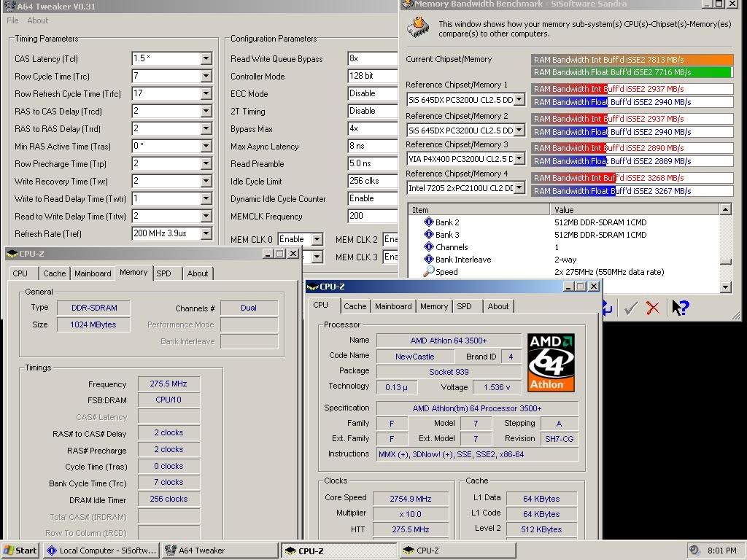Click the Item column header

click(x=479, y=209)
